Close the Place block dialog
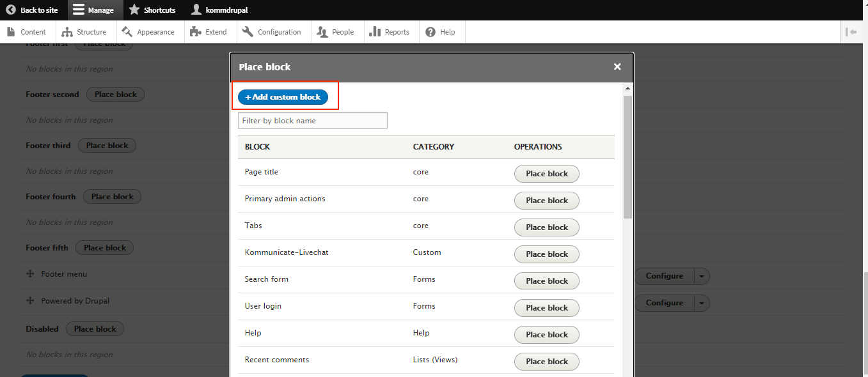This screenshot has height=377, width=868. 617,66
